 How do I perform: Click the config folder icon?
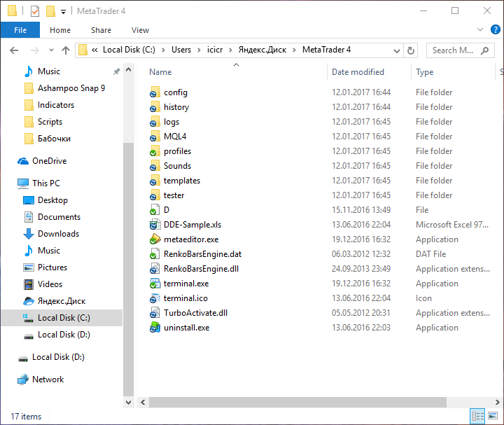(155, 92)
